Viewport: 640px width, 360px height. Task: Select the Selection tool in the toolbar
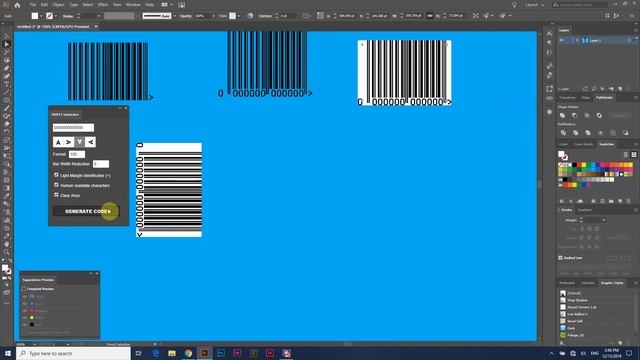pos(7,36)
